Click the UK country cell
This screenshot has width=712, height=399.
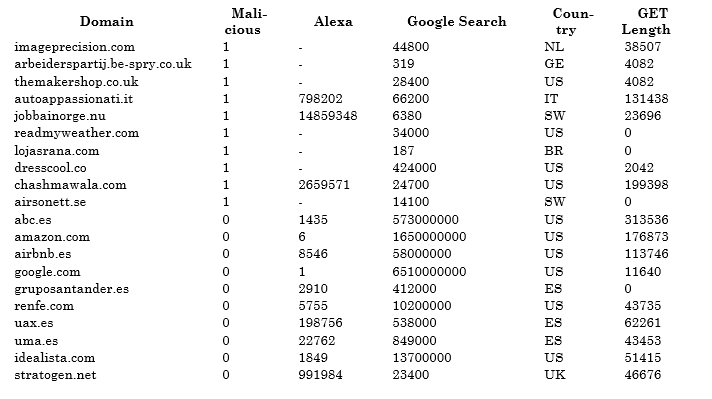pos(555,374)
